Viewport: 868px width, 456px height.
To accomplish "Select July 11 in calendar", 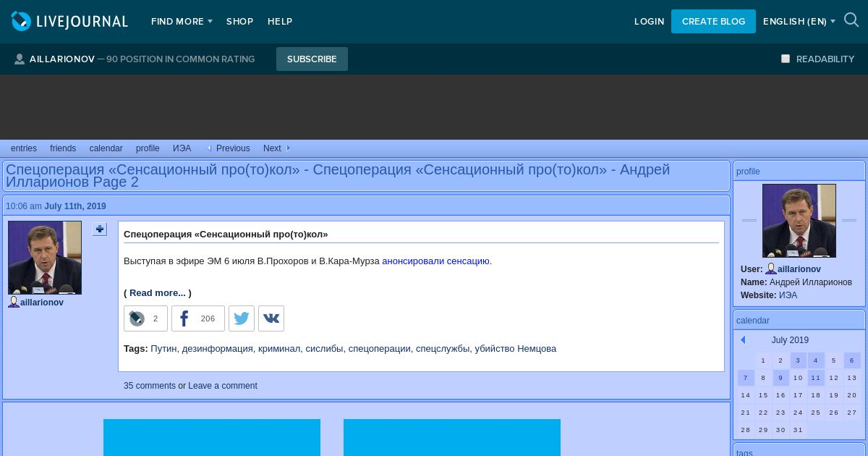I will (816, 378).
